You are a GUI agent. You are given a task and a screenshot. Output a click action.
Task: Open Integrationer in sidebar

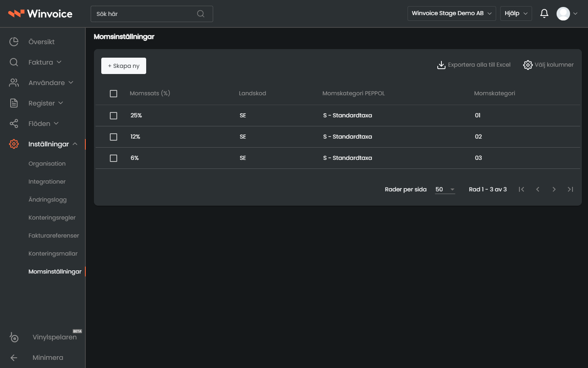pos(47,182)
